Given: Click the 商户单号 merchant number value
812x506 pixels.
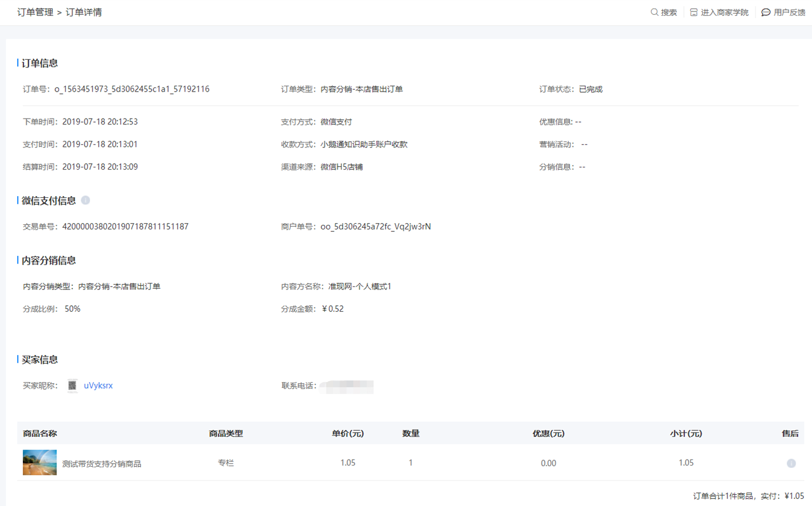Looking at the screenshot, I should 375,227.
